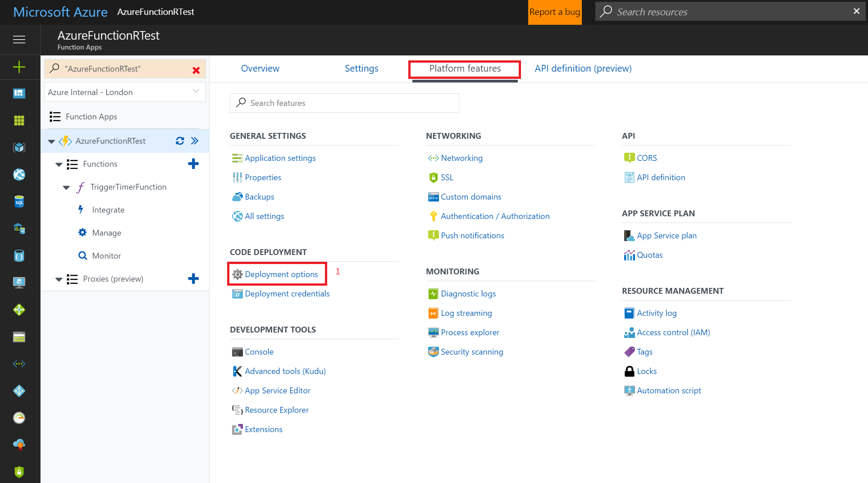
Task: Open Process explorer link
Action: [x=470, y=333]
